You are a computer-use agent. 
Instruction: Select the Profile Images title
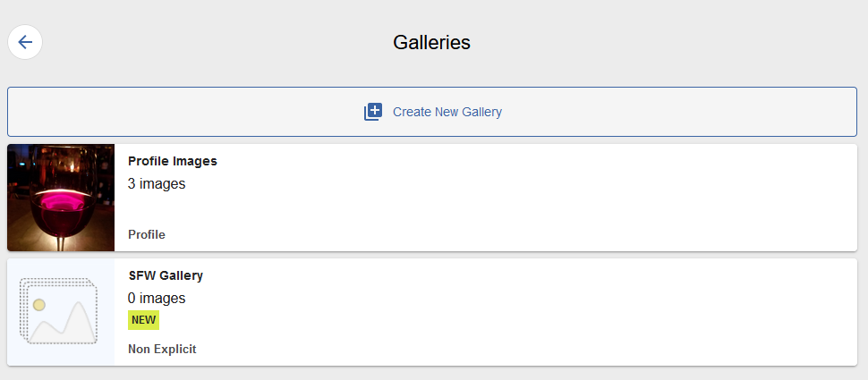[x=173, y=162]
